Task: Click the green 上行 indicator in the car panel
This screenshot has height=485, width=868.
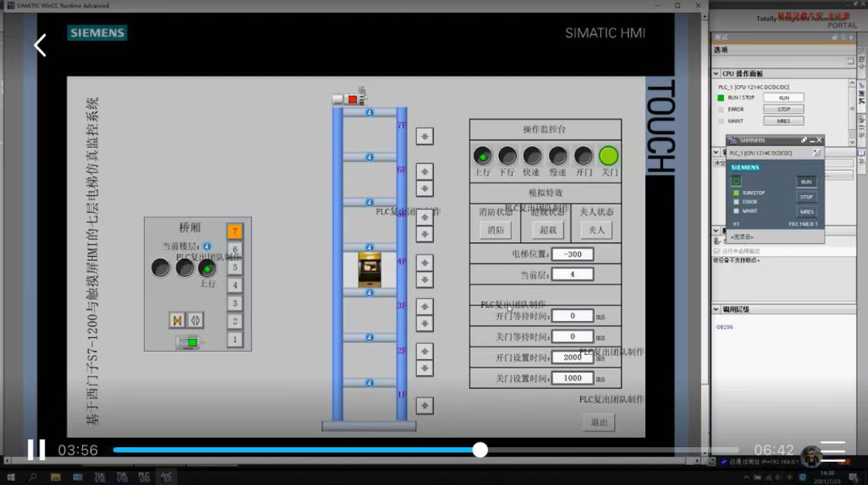Action: click(207, 268)
